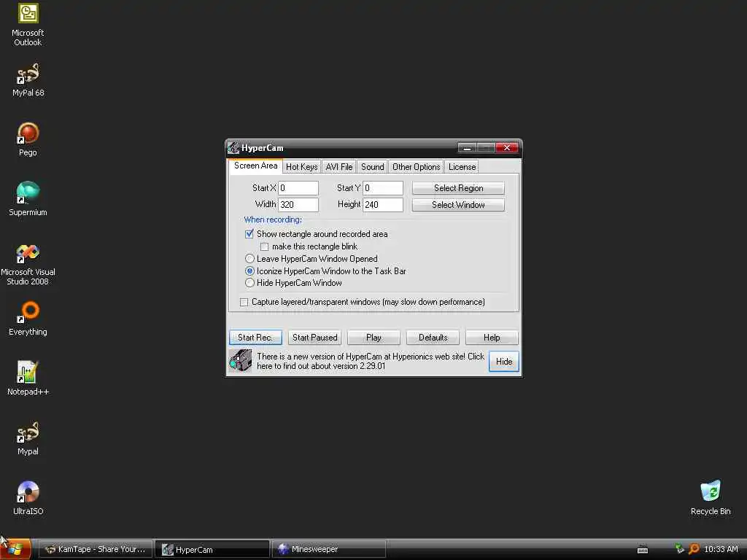Viewport: 747px width, 560px height.
Task: Select the Notepad++ desktop icon
Action: [x=28, y=378]
